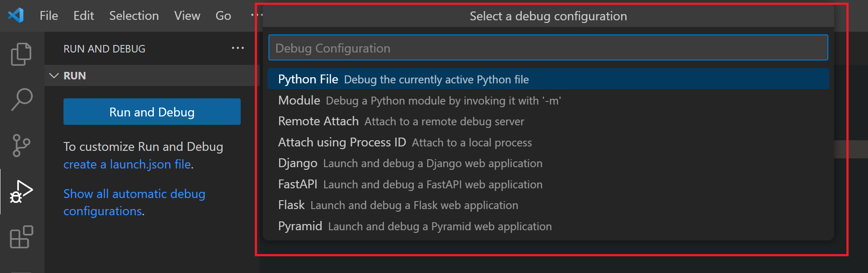Open the Selection menu
The image size is (868, 273).
pyautogui.click(x=134, y=16)
